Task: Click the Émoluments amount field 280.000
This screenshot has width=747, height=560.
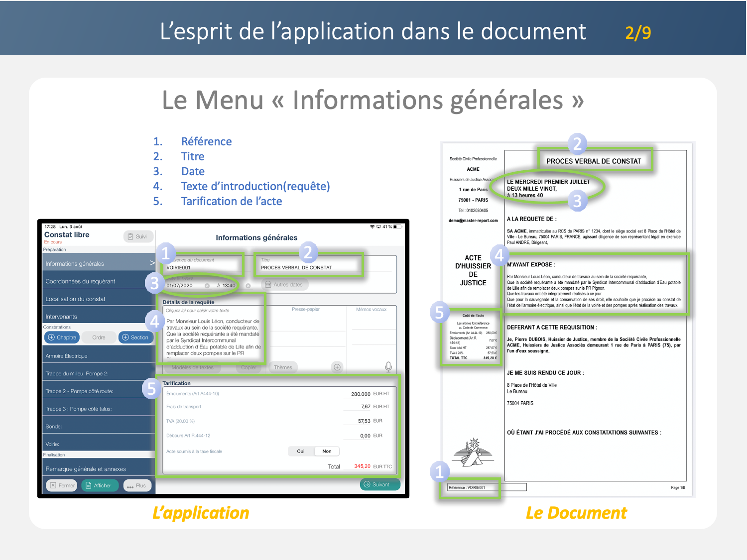Action: point(360,394)
